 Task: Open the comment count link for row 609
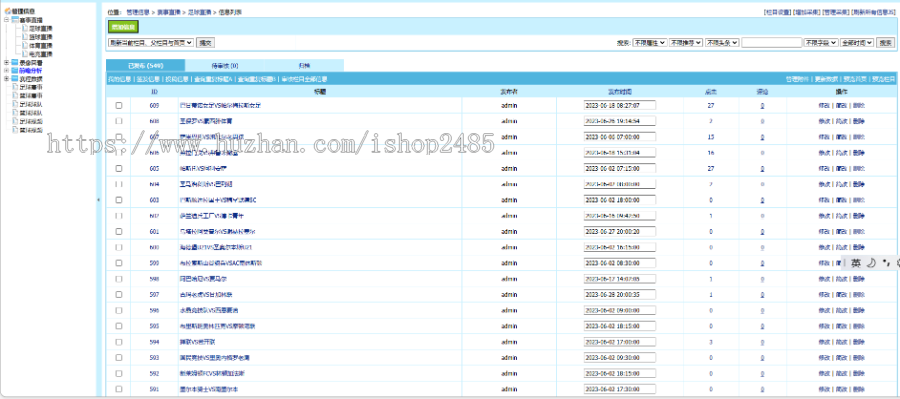coord(762,106)
